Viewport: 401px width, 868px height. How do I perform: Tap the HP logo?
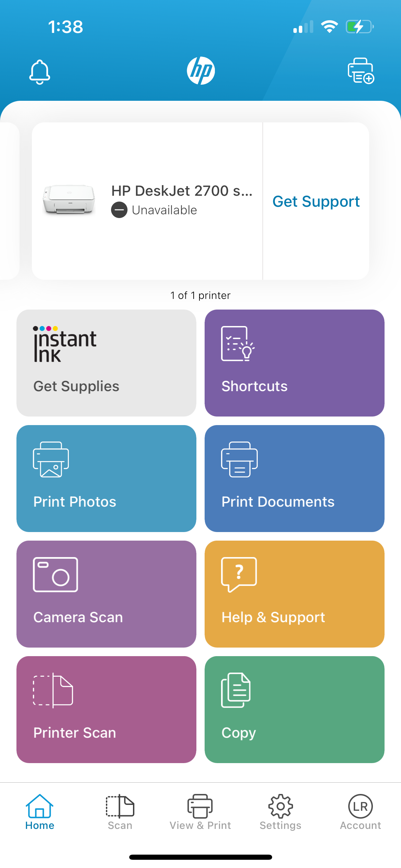tap(201, 71)
